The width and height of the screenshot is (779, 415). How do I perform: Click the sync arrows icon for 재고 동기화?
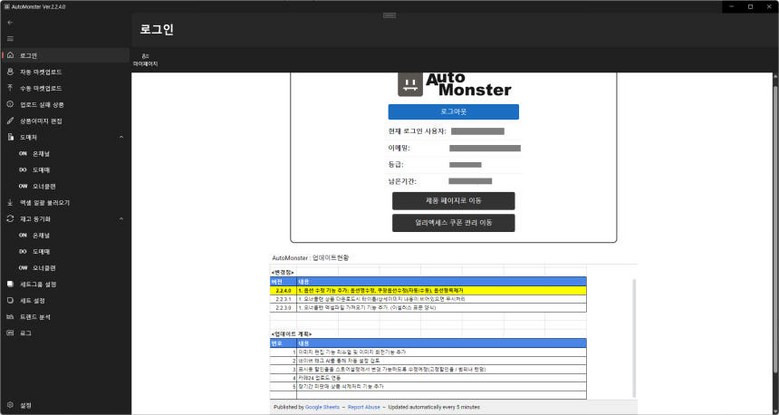[10, 219]
